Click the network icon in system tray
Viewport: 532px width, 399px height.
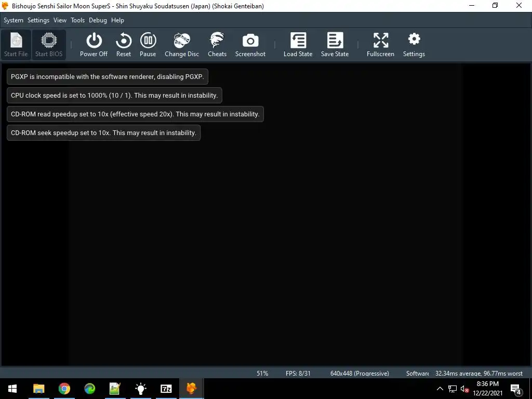tap(453, 389)
